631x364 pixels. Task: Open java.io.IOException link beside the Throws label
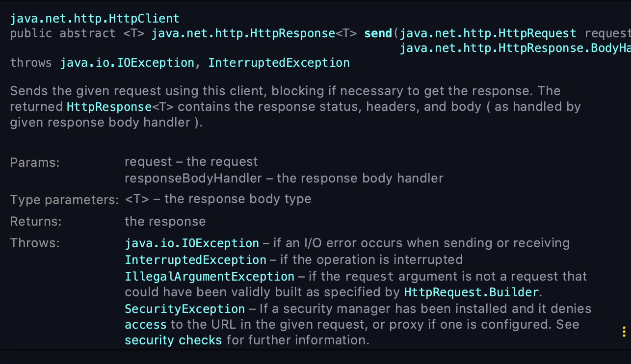[x=192, y=243]
